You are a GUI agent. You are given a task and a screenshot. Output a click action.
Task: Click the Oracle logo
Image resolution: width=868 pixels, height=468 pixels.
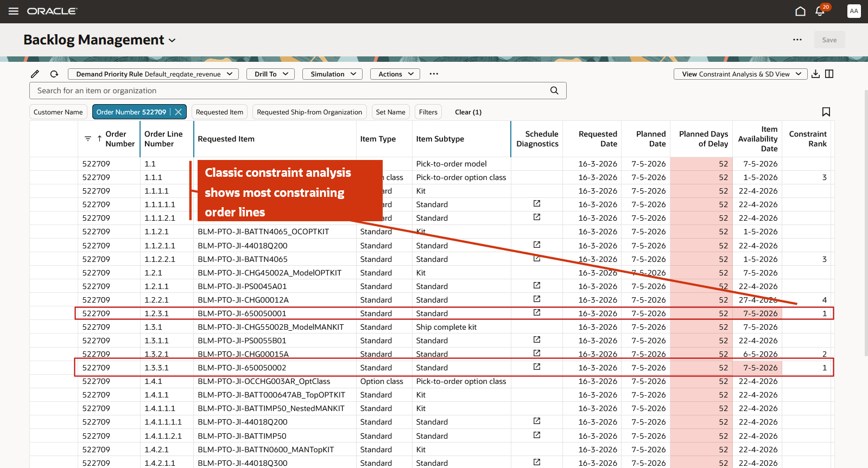(52, 11)
